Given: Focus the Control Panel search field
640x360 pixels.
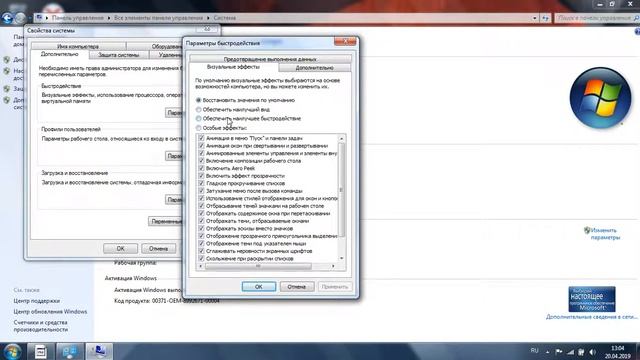Looking at the screenshot, I should 593,18.
